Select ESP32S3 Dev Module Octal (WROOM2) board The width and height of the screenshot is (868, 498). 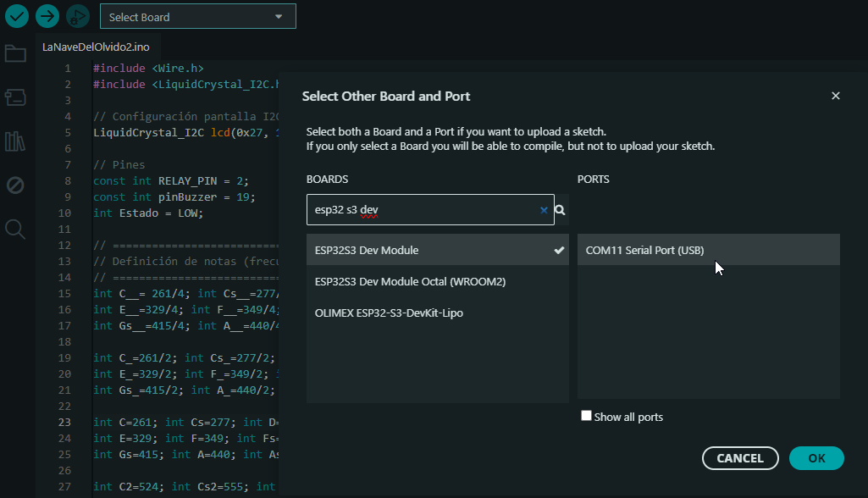(x=437, y=281)
